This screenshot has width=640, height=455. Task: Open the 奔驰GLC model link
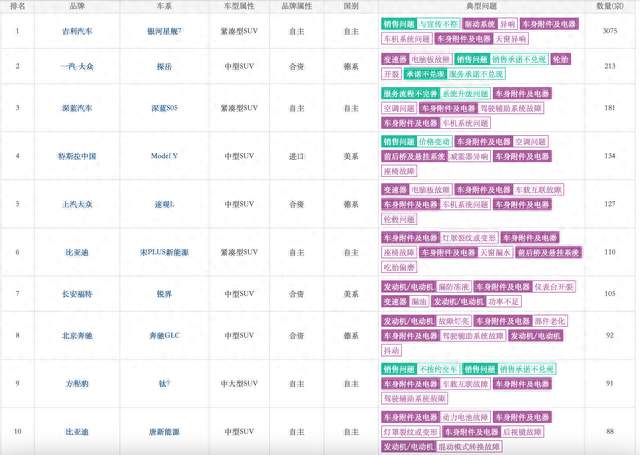(x=164, y=335)
